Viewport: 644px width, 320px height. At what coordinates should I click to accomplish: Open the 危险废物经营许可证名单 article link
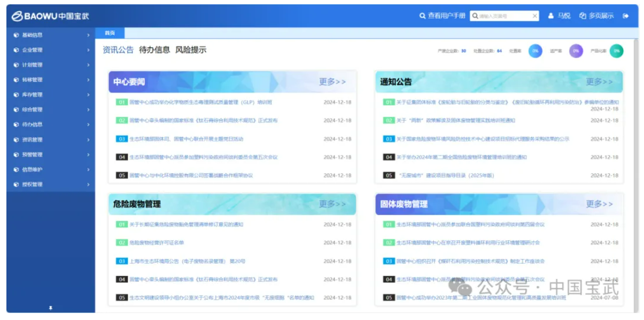[x=156, y=243]
